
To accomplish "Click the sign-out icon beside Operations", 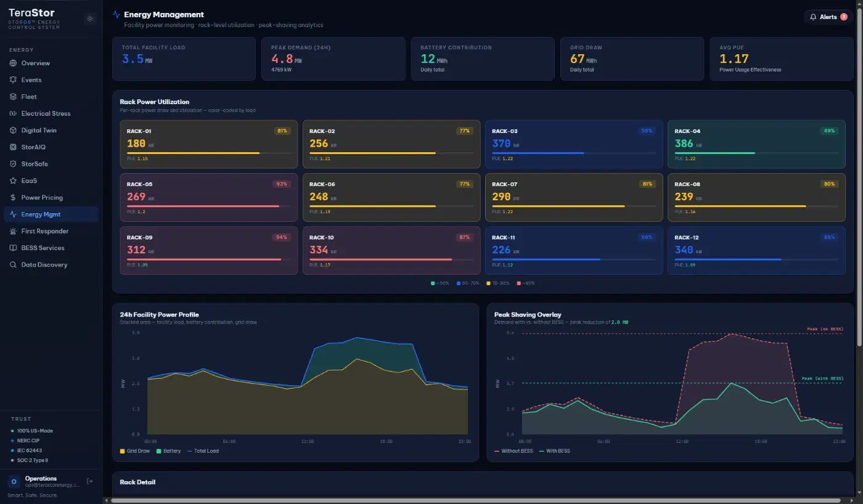I will click(x=90, y=481).
